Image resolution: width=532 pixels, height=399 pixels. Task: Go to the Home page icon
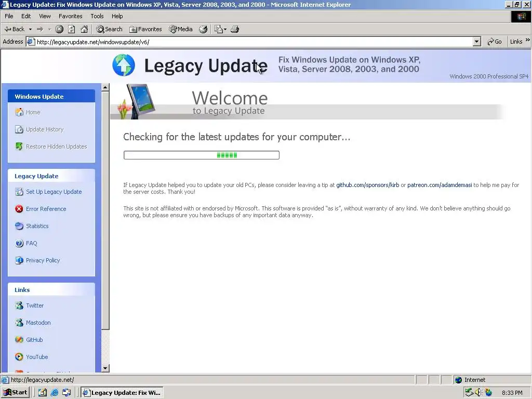(84, 29)
